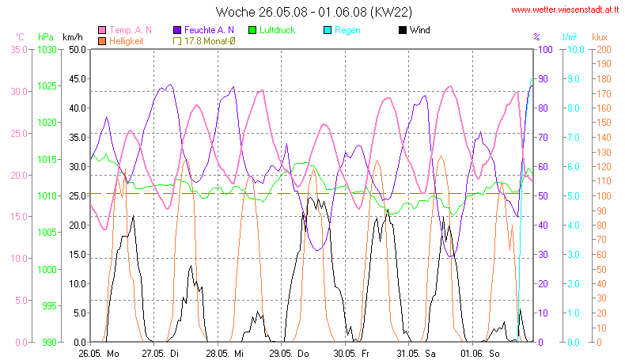Click the Wind legend label

[420, 30]
